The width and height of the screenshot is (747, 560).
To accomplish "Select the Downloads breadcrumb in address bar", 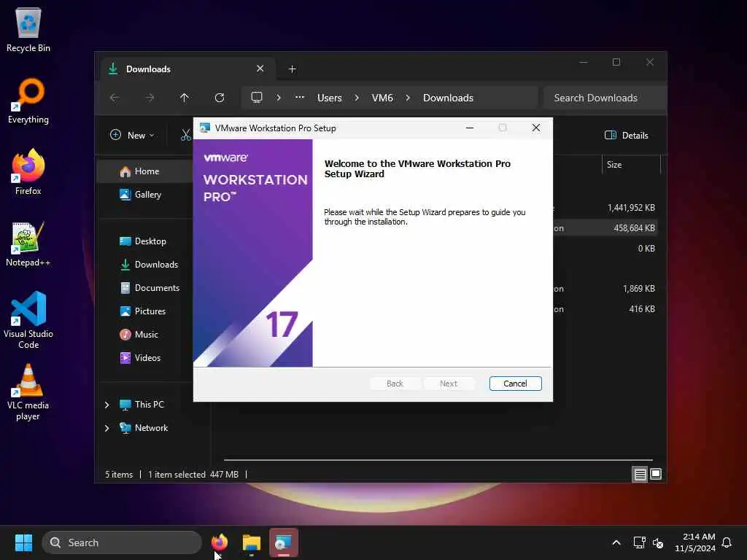I will tap(448, 98).
